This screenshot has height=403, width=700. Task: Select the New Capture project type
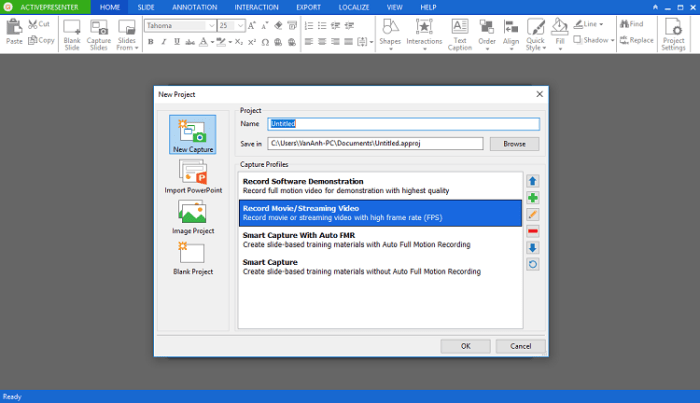193,135
